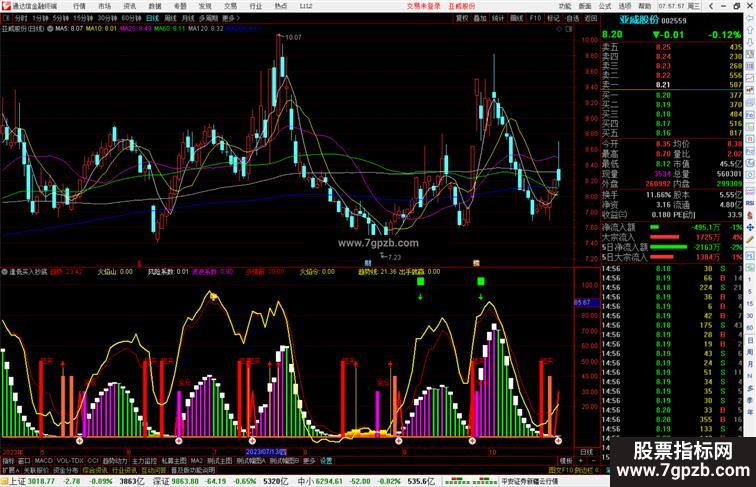Click the chart layout icon left of 分时
756x487 pixels.
(6, 18)
